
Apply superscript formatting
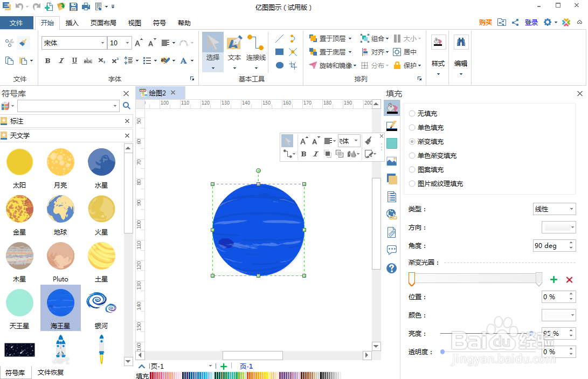[115, 60]
